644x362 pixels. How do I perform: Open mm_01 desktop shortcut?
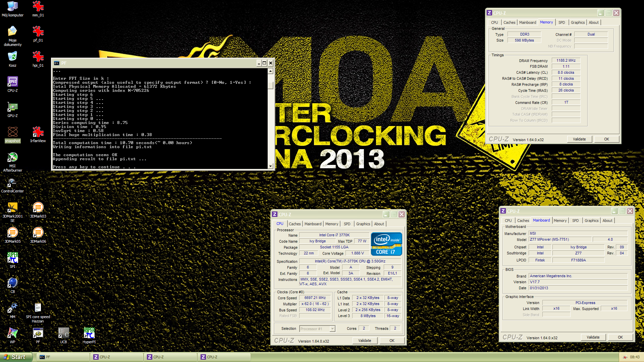38,9
